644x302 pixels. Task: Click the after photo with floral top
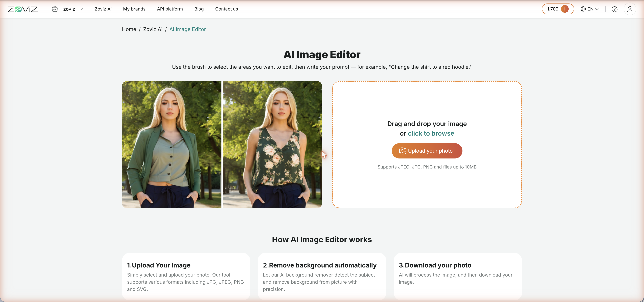pyautogui.click(x=272, y=144)
